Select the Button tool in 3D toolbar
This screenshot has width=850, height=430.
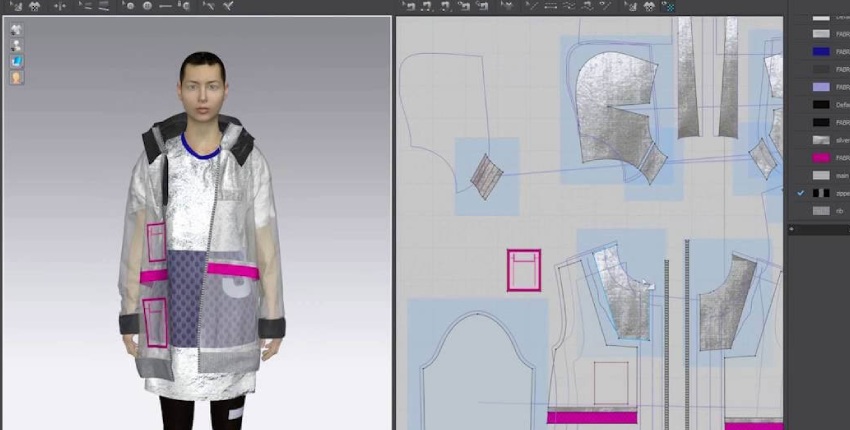[x=129, y=6]
